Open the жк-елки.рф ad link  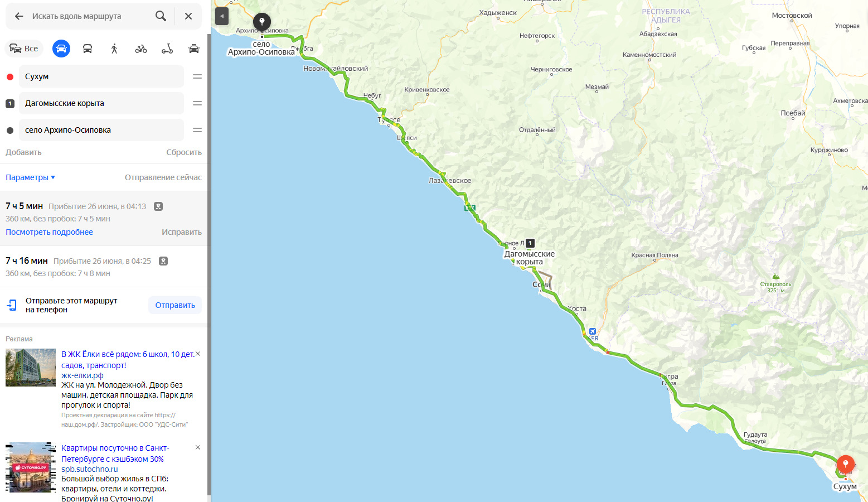[82, 375]
